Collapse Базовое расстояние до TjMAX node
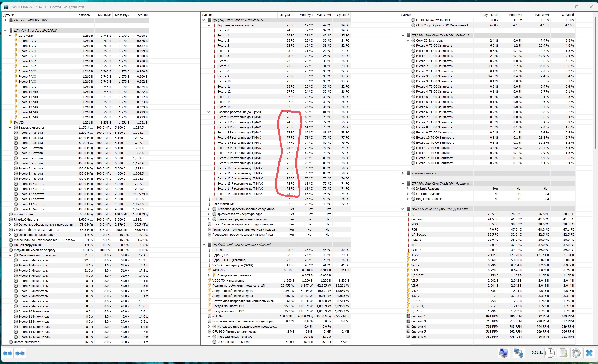Image resolution: width=598 pixels, height=364 pixels. [x=209, y=112]
